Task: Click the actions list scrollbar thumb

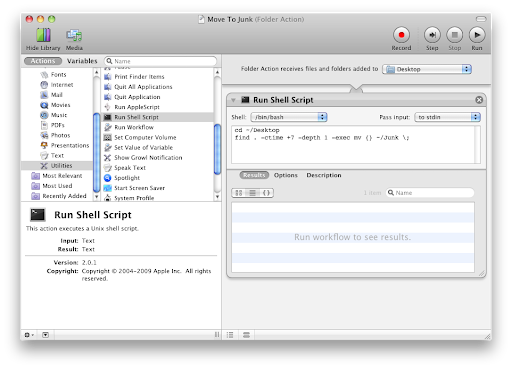Action: click(217, 149)
